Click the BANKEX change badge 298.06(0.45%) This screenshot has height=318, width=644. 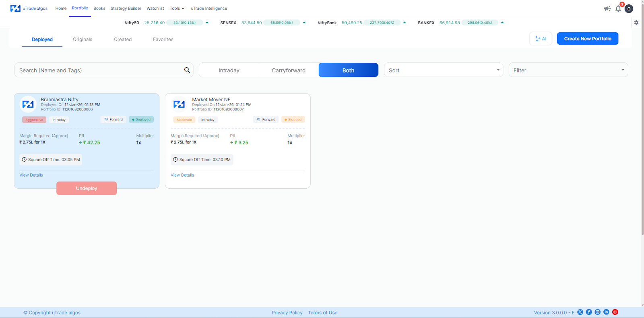[480, 23]
